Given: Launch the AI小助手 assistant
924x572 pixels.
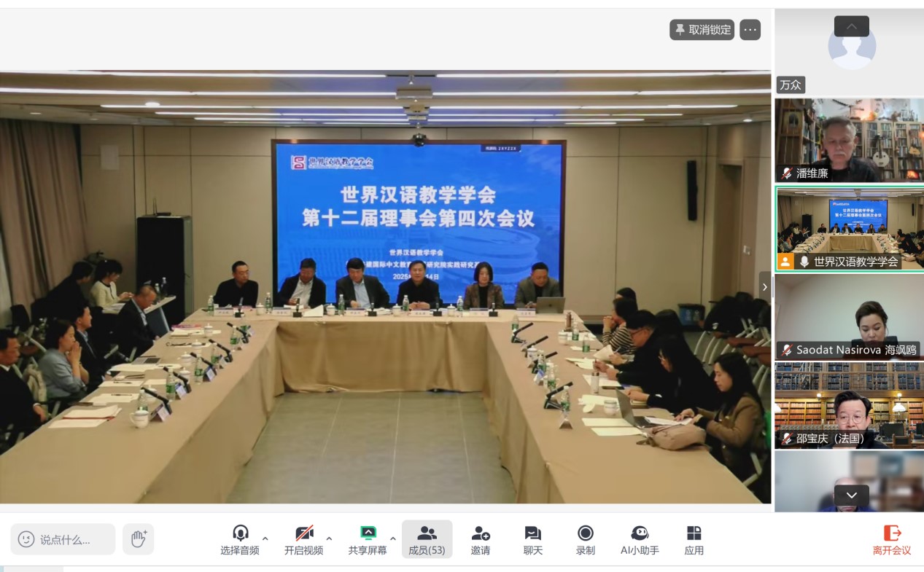Looking at the screenshot, I should pos(640,540).
